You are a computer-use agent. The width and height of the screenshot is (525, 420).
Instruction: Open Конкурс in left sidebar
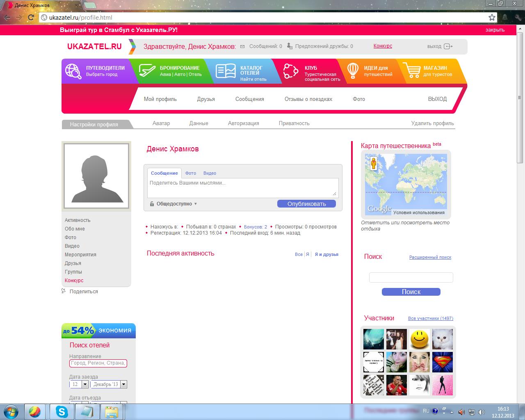point(74,281)
